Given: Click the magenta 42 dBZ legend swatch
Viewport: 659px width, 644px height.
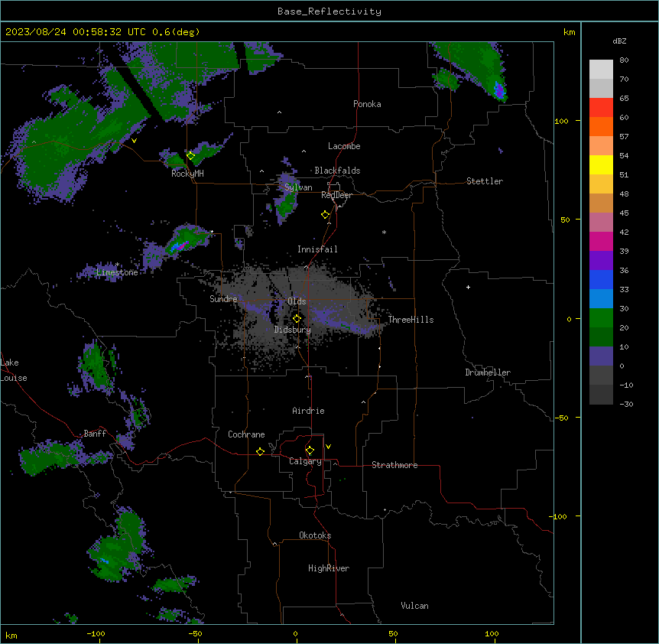Looking at the screenshot, I should point(601,241).
